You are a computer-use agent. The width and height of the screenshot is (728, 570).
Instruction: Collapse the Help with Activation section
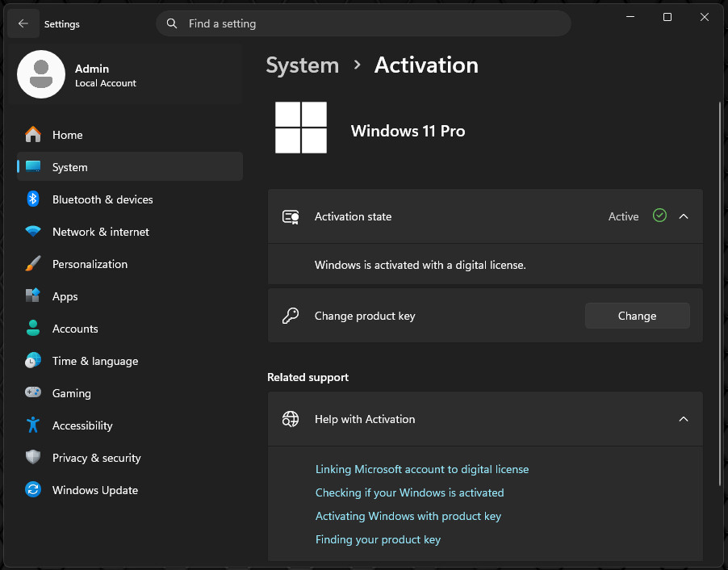(x=684, y=419)
